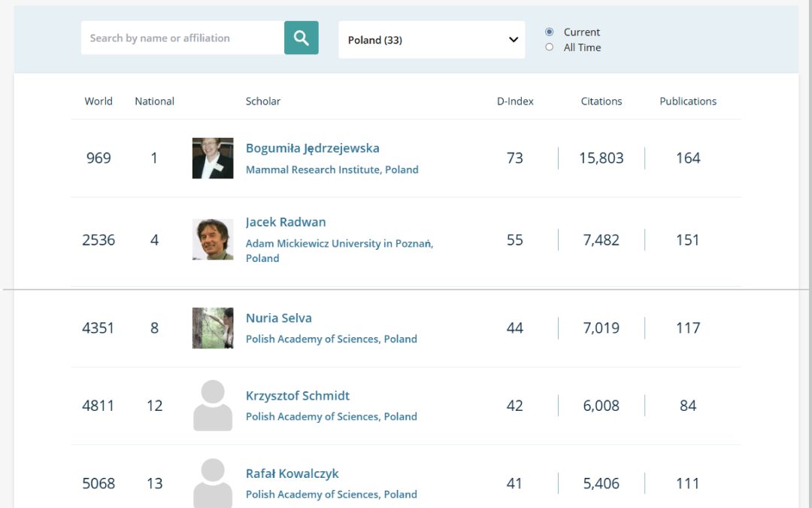Visit Jacek Radwan's profile link
The width and height of the screenshot is (812, 508).
286,222
